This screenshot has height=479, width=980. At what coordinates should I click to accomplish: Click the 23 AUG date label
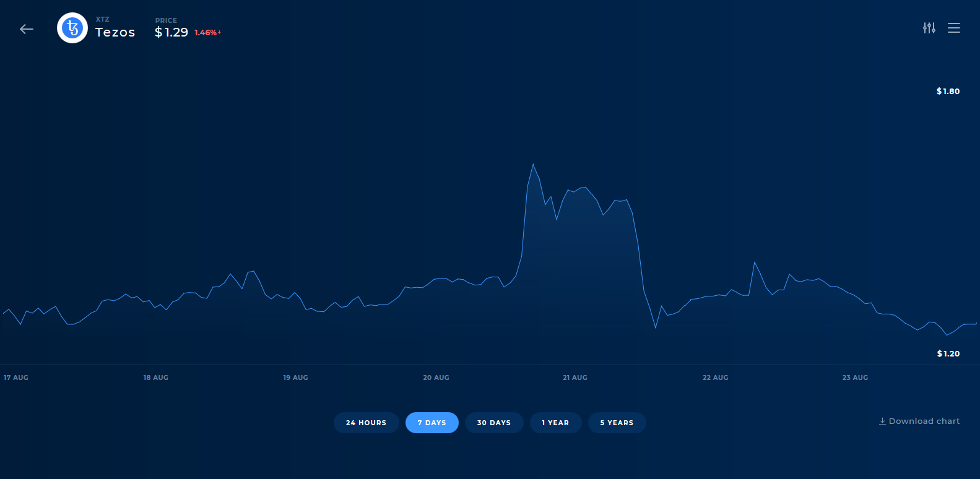click(855, 378)
